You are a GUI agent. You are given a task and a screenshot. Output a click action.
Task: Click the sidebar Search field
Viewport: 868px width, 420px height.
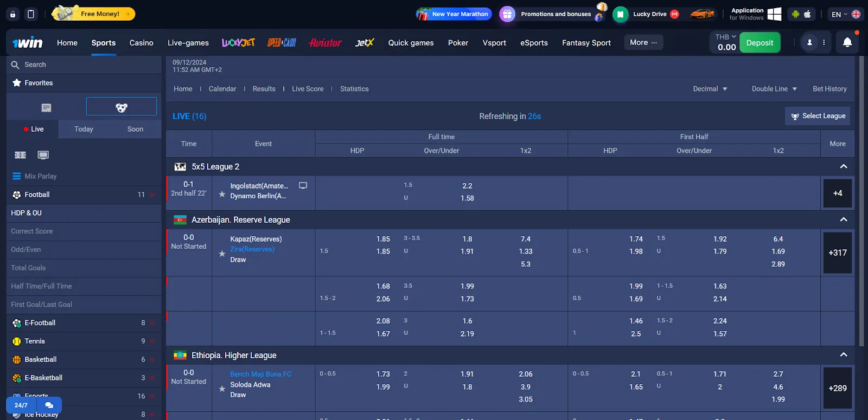[84, 64]
